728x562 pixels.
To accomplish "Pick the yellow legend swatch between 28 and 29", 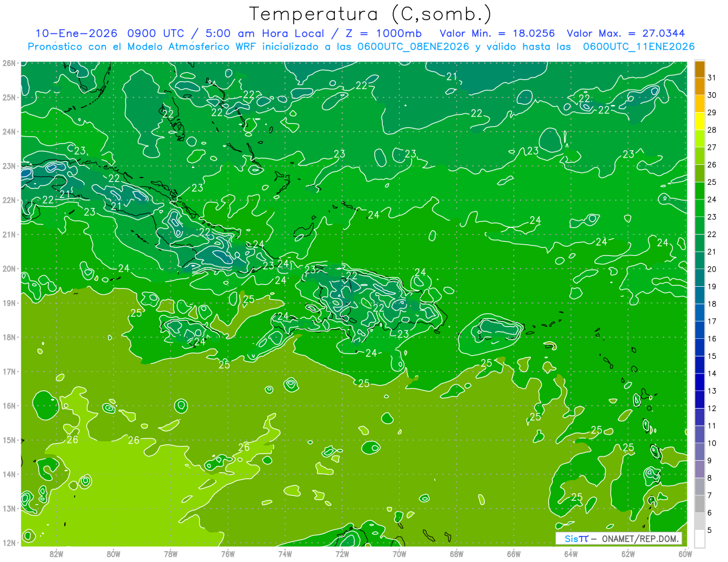I will click(x=699, y=121).
